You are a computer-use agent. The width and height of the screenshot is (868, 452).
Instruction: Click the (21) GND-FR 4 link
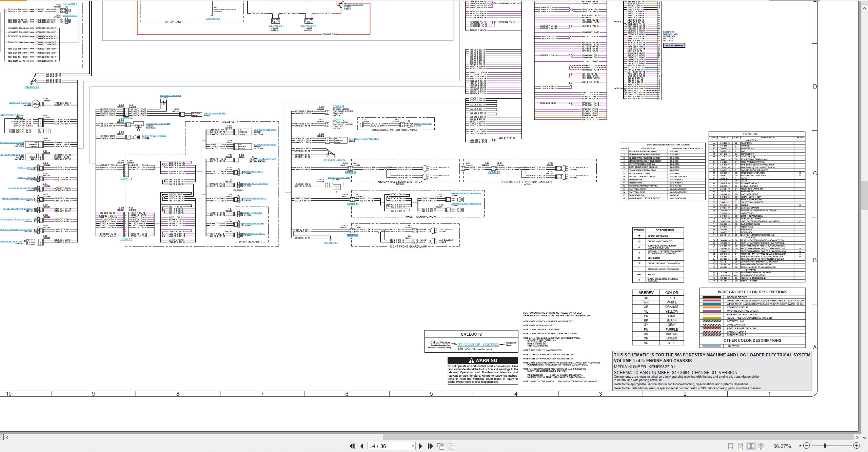pyautogui.click(x=331, y=243)
